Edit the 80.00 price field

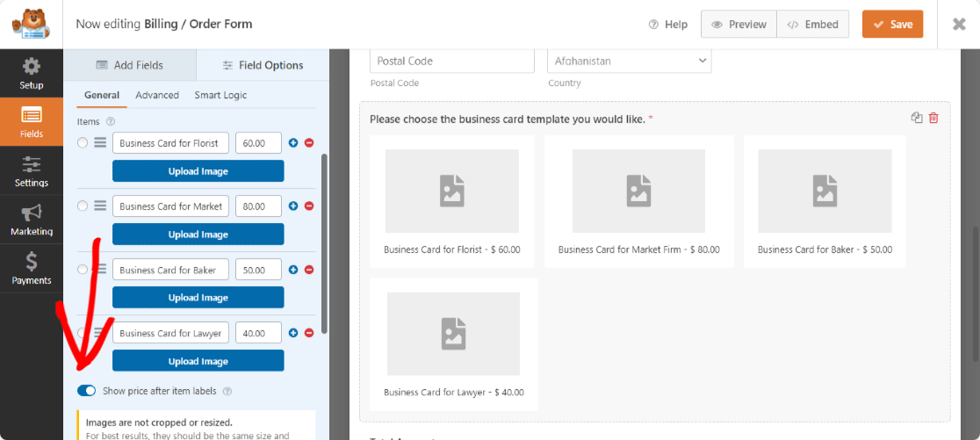(x=259, y=206)
